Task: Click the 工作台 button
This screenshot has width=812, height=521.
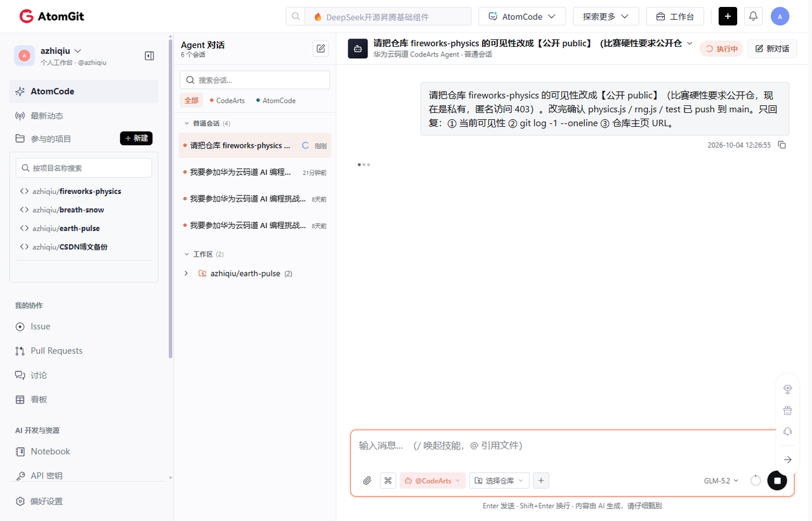Action: point(675,16)
